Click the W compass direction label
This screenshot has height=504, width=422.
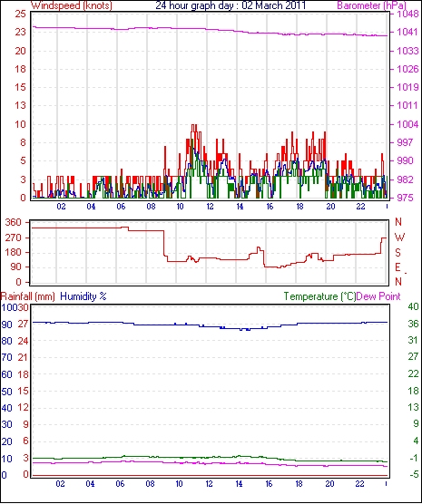click(x=399, y=237)
